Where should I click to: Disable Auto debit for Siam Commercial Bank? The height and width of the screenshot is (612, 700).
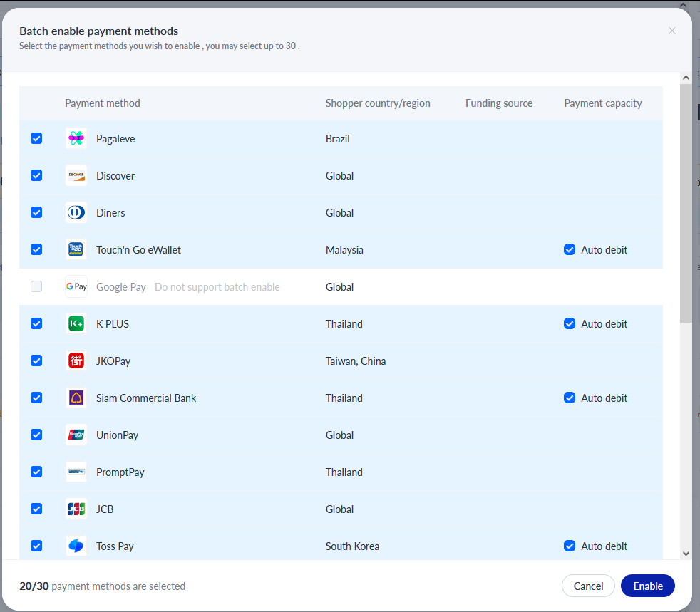point(570,398)
